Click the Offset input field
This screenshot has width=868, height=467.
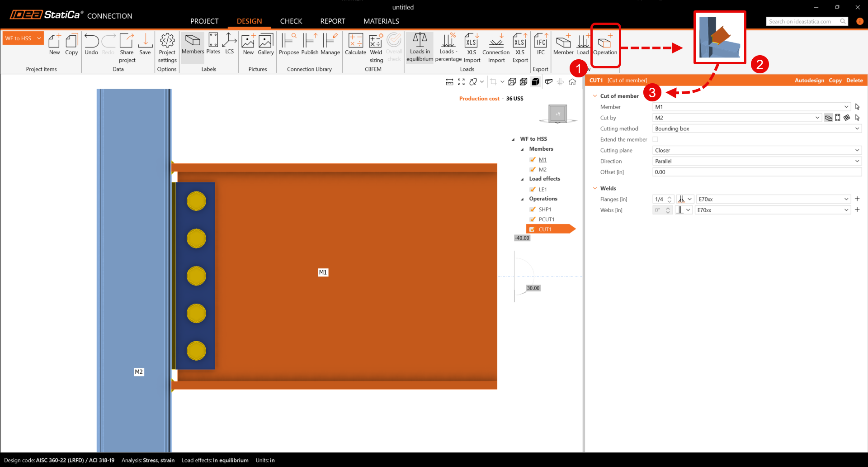click(757, 172)
